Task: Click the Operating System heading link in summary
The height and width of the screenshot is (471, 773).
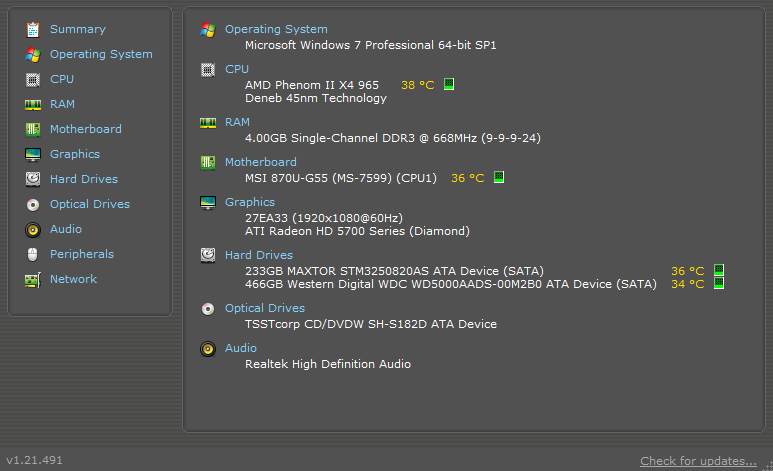Action: pos(276,30)
